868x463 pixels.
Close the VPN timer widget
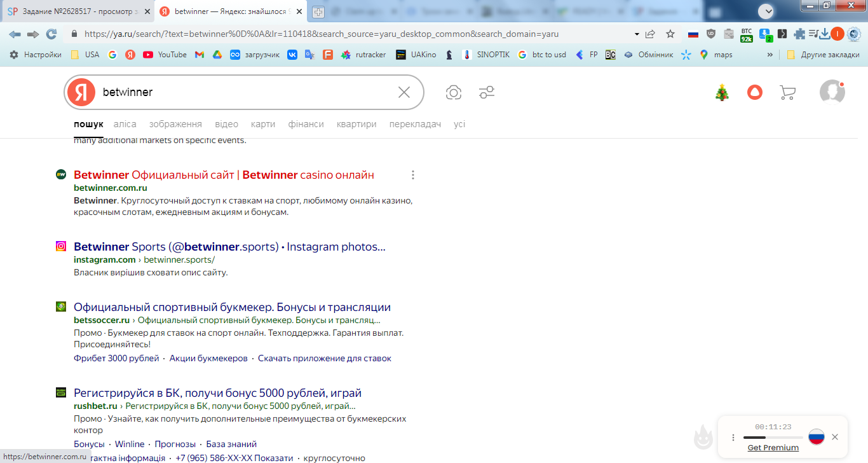(x=835, y=437)
